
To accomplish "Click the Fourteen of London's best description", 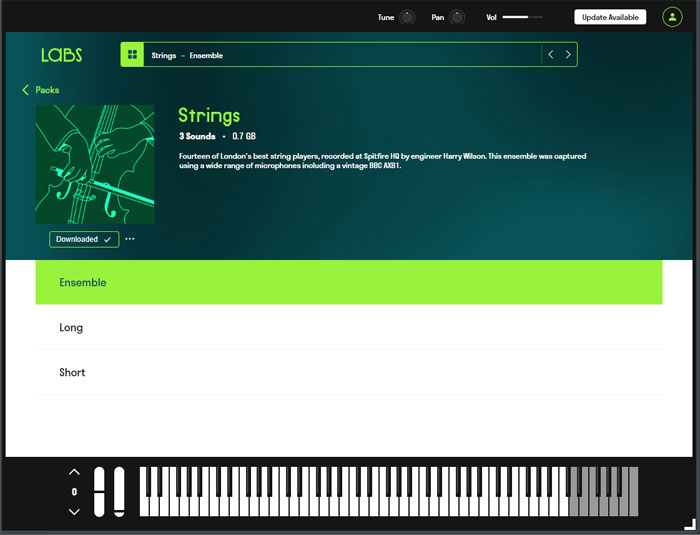I will [383, 161].
